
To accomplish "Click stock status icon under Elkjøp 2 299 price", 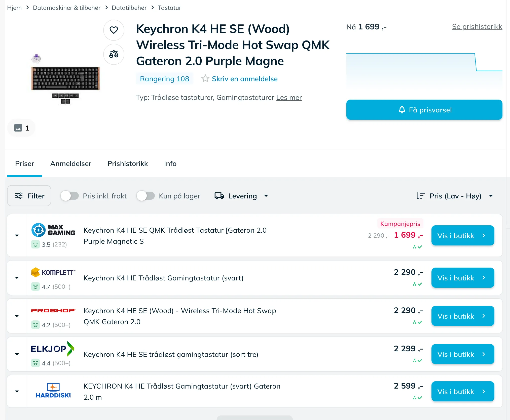I will pyautogui.click(x=417, y=361).
